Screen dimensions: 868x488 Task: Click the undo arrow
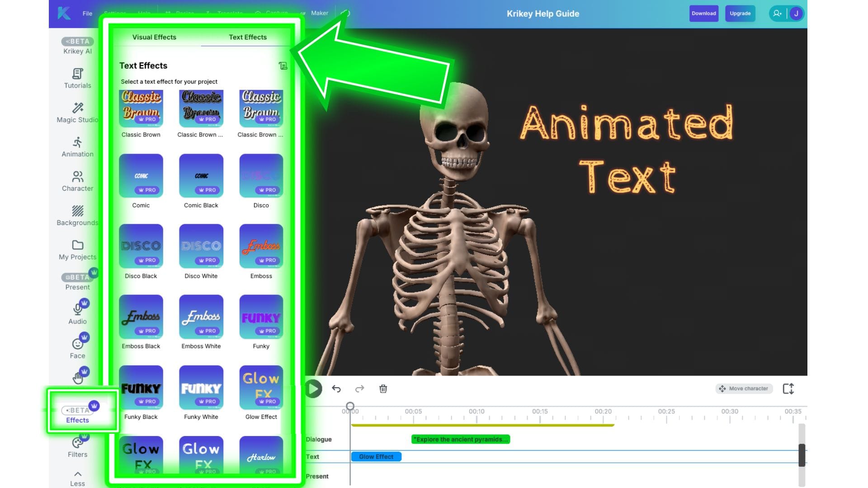[x=336, y=389]
